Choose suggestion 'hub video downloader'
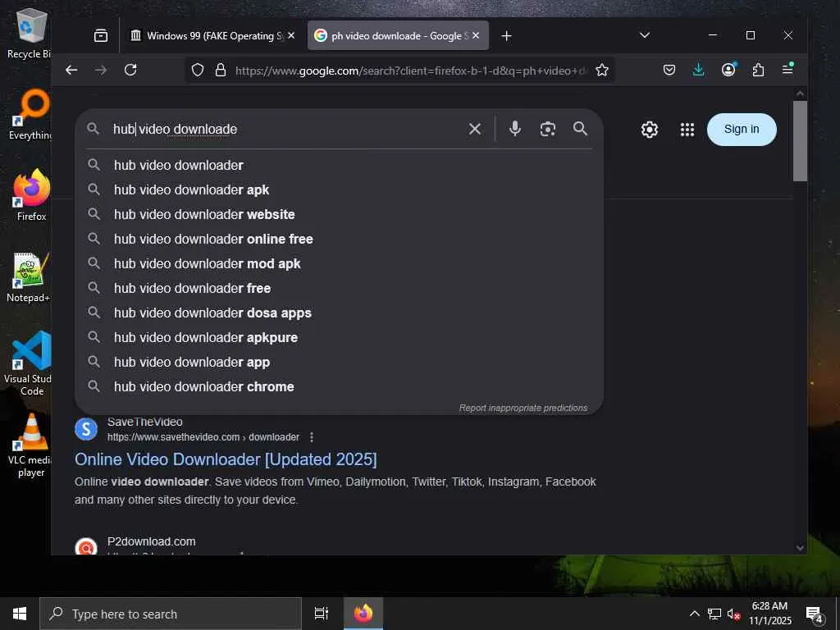This screenshot has width=840, height=630. (x=339, y=165)
